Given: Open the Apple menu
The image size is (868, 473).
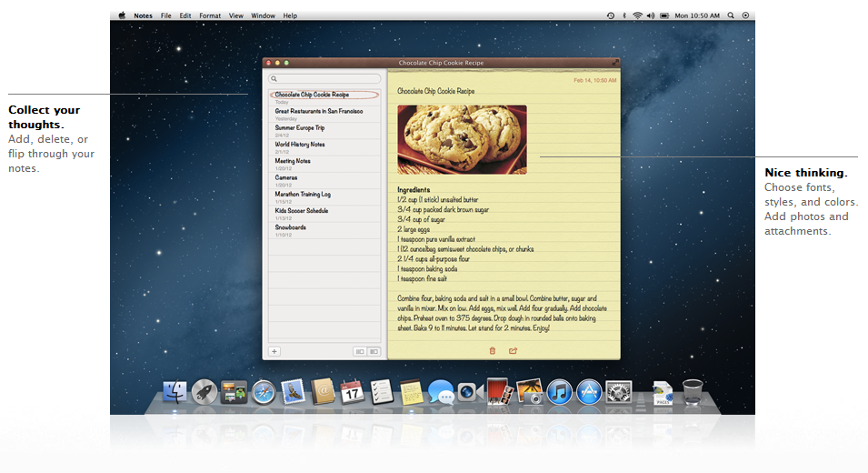Looking at the screenshot, I should [122, 15].
